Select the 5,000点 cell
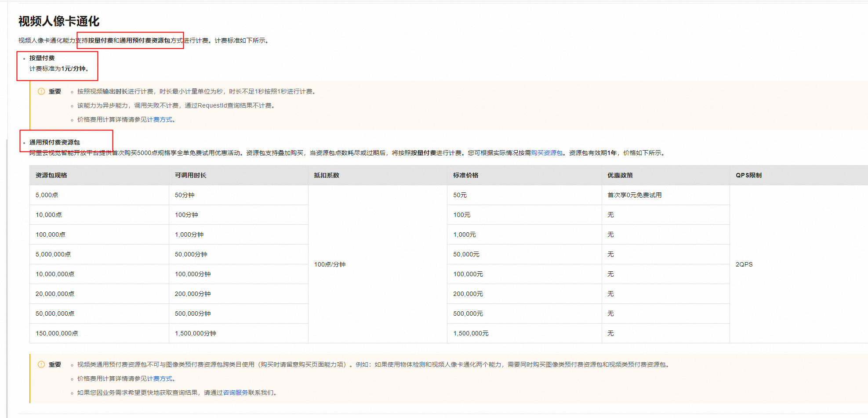Viewport: 868px width, 418px height. (99, 195)
